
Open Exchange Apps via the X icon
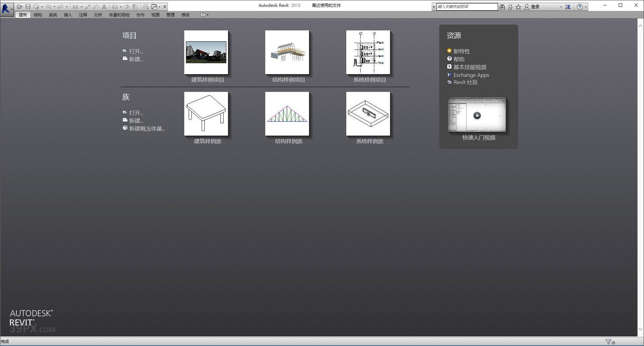(568, 6)
